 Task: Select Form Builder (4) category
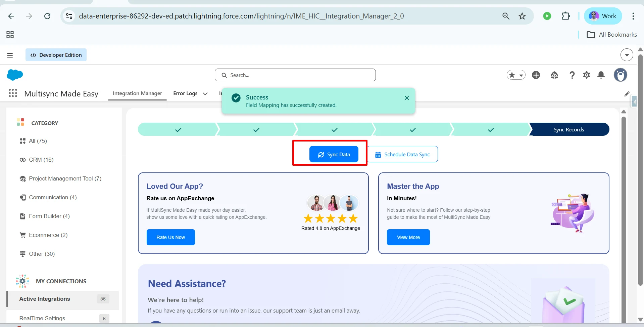click(45, 216)
